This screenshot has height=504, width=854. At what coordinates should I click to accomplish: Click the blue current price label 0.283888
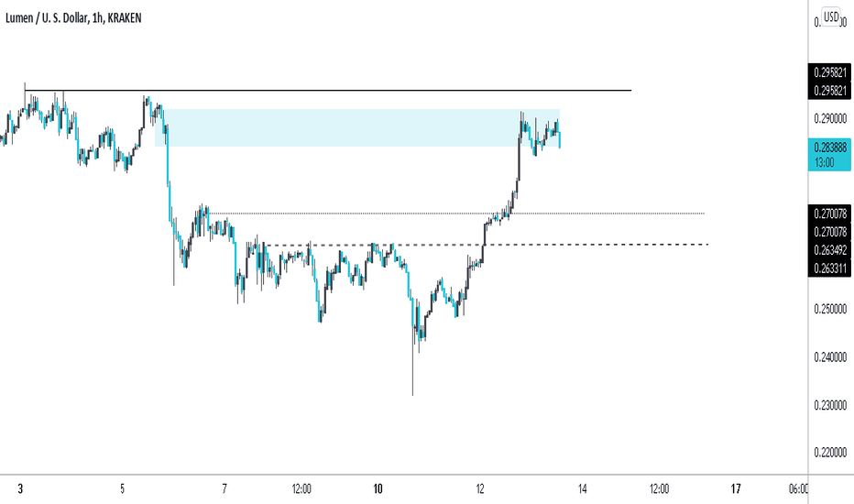[829, 154]
